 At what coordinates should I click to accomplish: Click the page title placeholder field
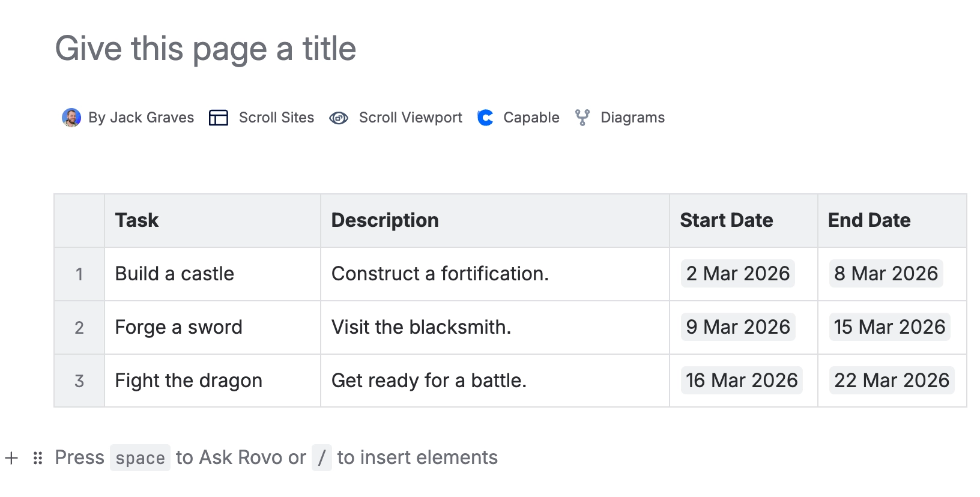pos(205,49)
